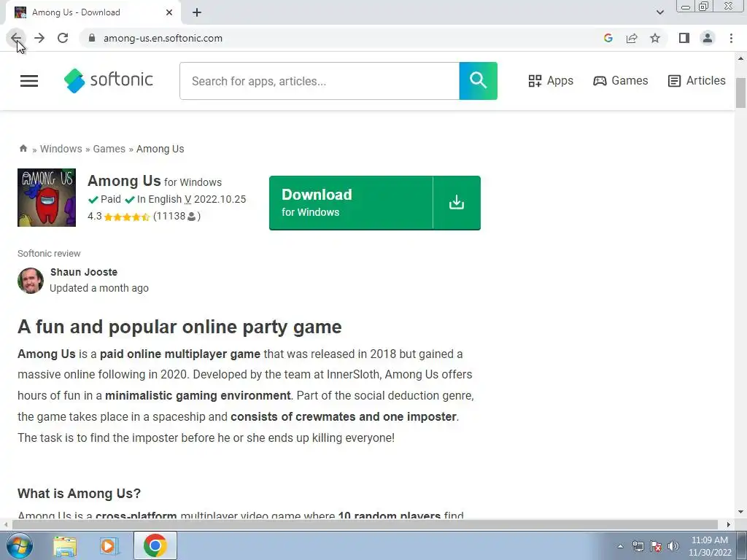Viewport: 747px width, 560px height.
Task: Click the horizontal scrollbar thumb
Action: (365, 524)
